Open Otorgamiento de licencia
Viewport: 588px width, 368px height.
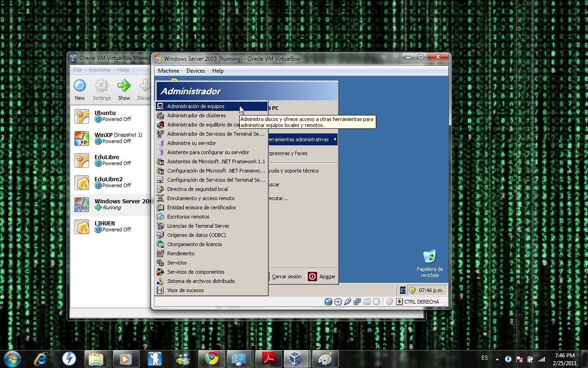(x=211, y=244)
